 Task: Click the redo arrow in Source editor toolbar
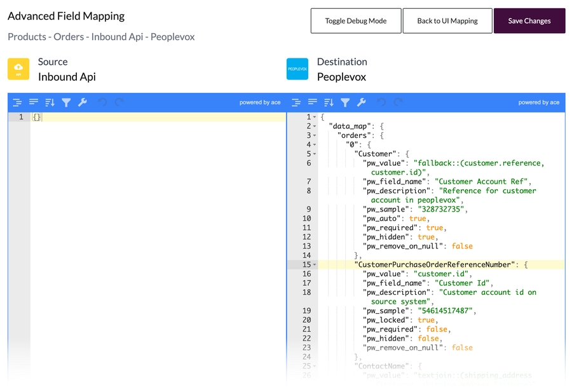(x=119, y=102)
